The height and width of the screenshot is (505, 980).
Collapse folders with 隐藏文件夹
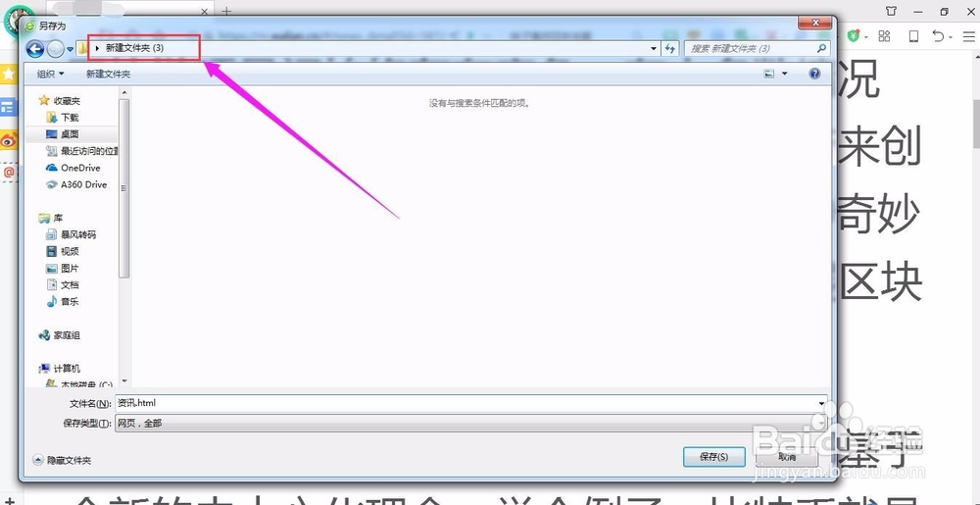pyautogui.click(x=62, y=460)
